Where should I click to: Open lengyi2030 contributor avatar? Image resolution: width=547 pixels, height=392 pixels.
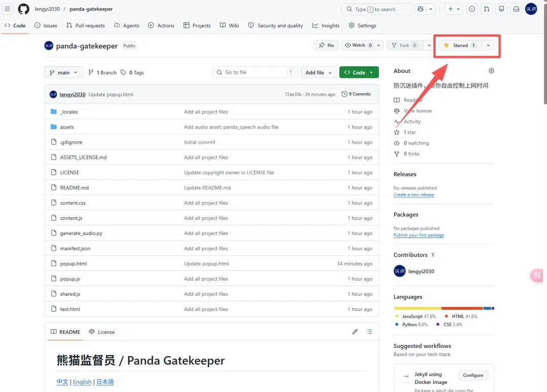[400, 271]
